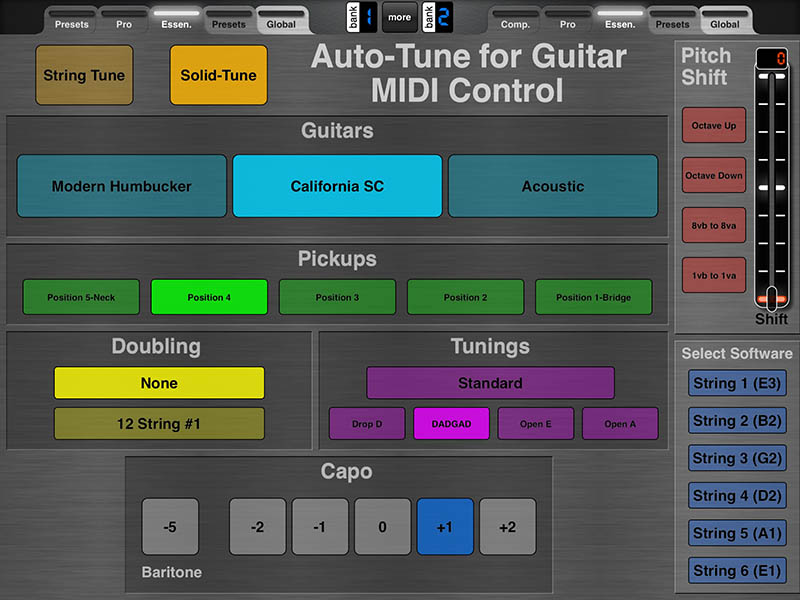Choose the Standard tuning
This screenshot has width=800, height=600.
490,383
